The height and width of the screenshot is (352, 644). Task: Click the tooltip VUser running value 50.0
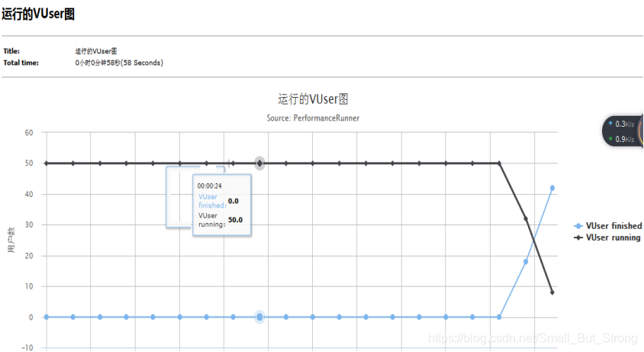tap(235, 220)
